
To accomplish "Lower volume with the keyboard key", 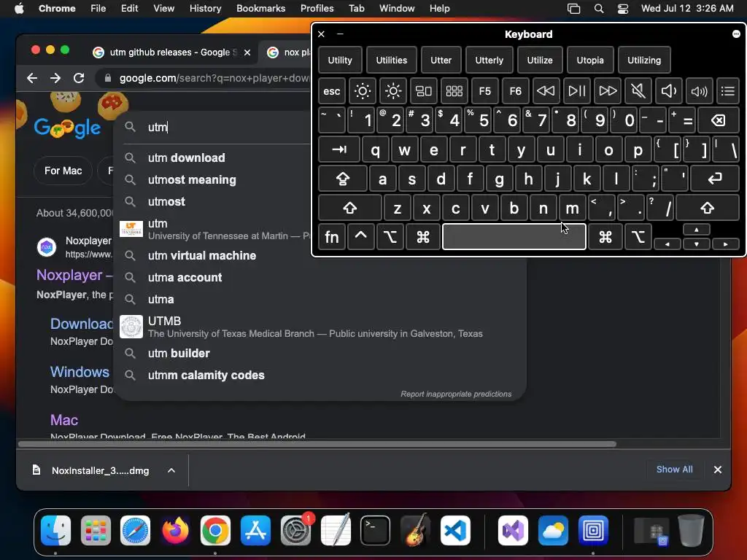I will tap(668, 90).
